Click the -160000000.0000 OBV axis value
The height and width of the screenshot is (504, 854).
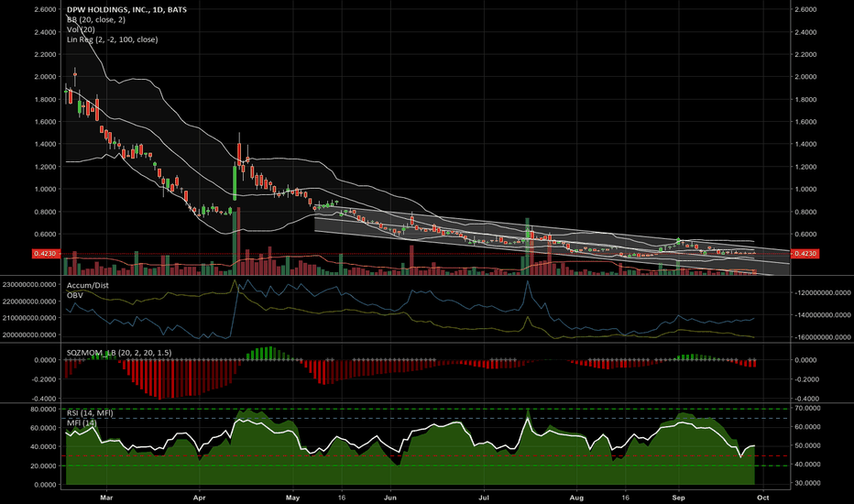[x=822, y=337]
